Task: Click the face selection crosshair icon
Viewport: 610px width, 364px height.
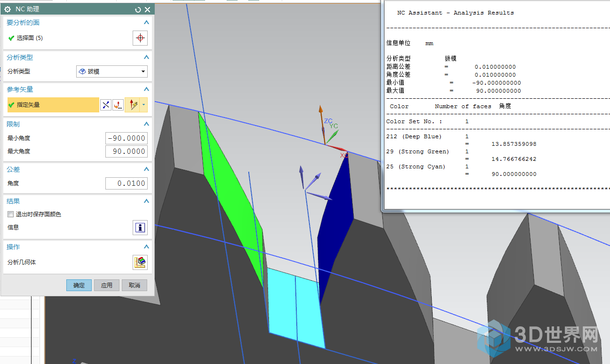Action: [140, 38]
